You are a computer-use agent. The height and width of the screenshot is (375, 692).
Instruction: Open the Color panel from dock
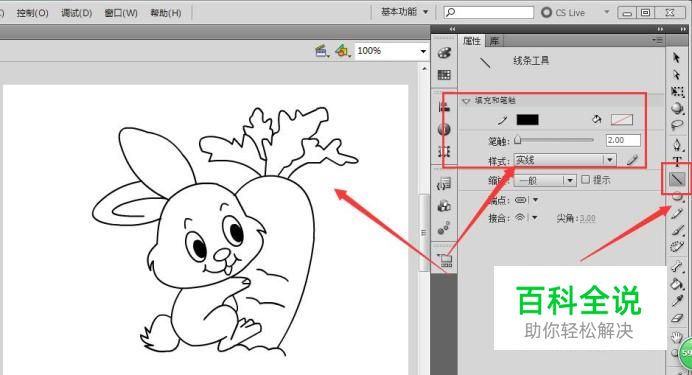point(444,53)
